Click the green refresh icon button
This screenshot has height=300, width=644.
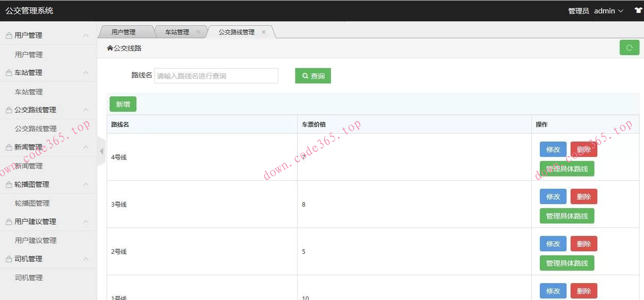click(629, 48)
